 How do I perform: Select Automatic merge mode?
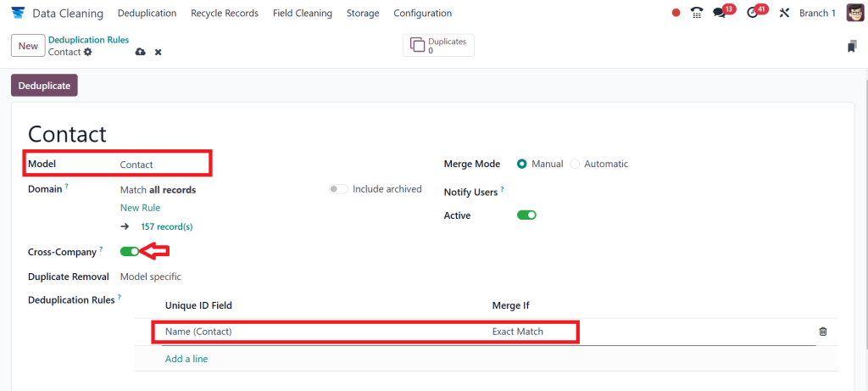tap(575, 164)
